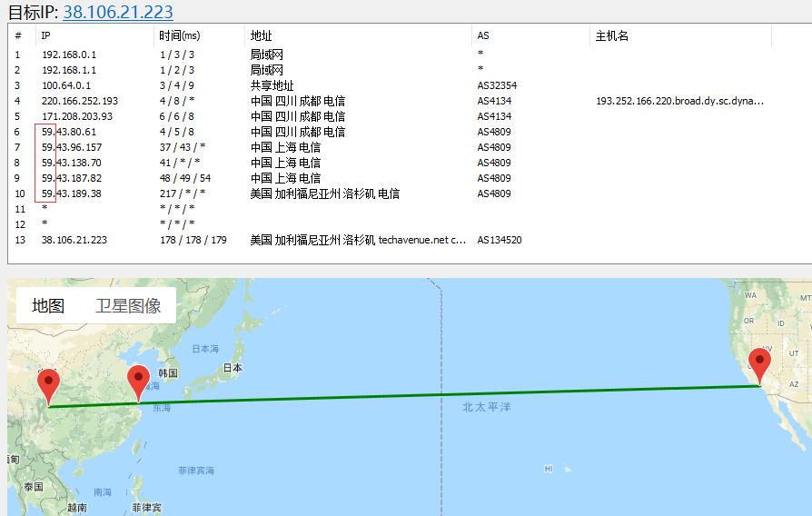812x516 pixels.
Task: Select the row with IP 192.168.0.1
Action: 69,55
